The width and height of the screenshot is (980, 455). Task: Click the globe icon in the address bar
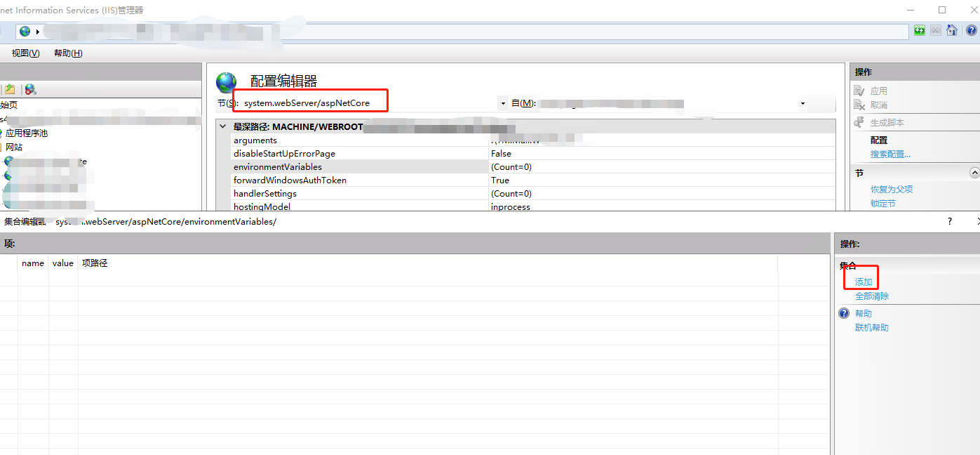click(25, 31)
